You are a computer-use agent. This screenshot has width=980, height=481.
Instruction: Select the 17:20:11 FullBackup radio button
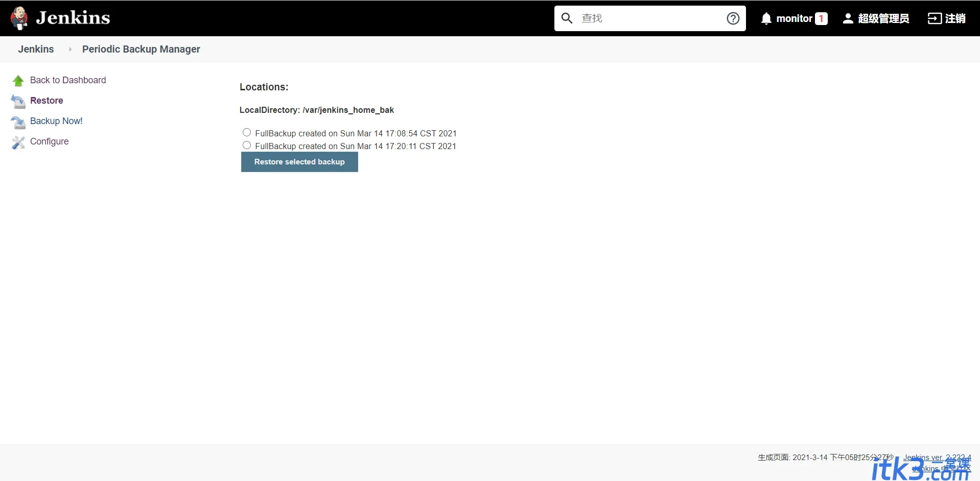pyautogui.click(x=247, y=145)
